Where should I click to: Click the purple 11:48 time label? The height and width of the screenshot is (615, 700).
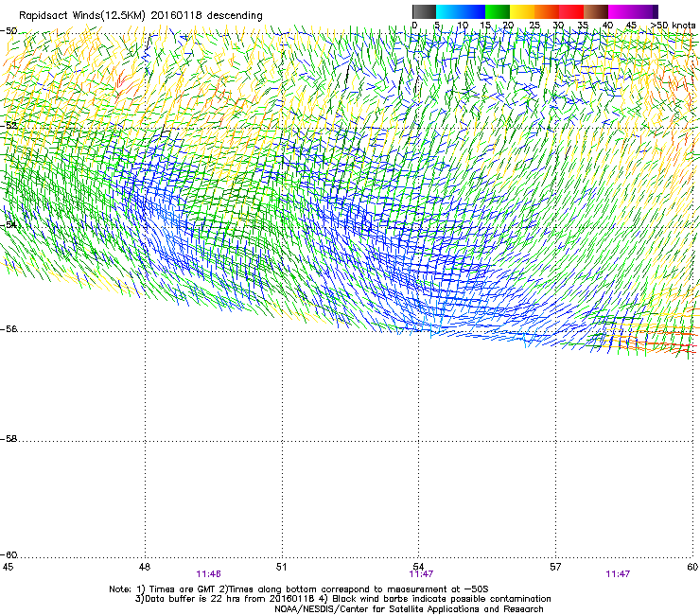pos(208,574)
